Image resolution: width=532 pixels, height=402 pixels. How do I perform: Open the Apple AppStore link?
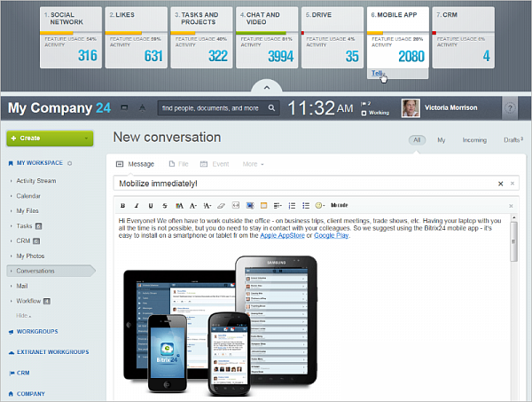click(x=282, y=235)
